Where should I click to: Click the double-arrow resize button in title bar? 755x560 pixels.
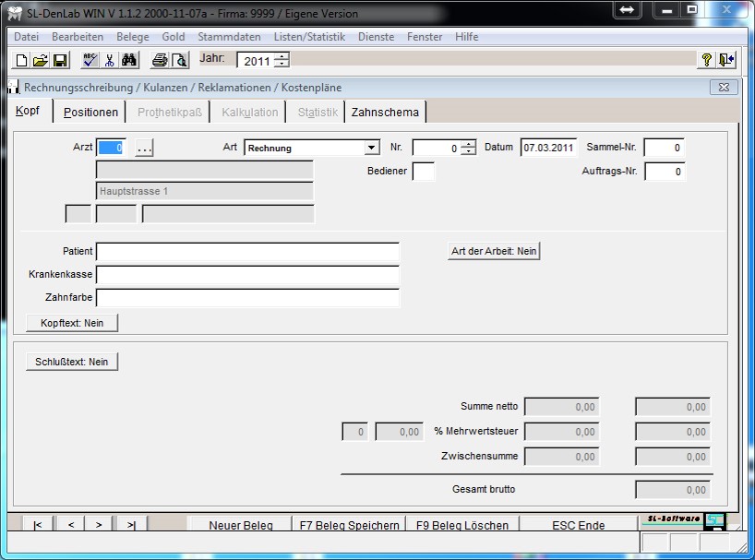[x=627, y=9]
